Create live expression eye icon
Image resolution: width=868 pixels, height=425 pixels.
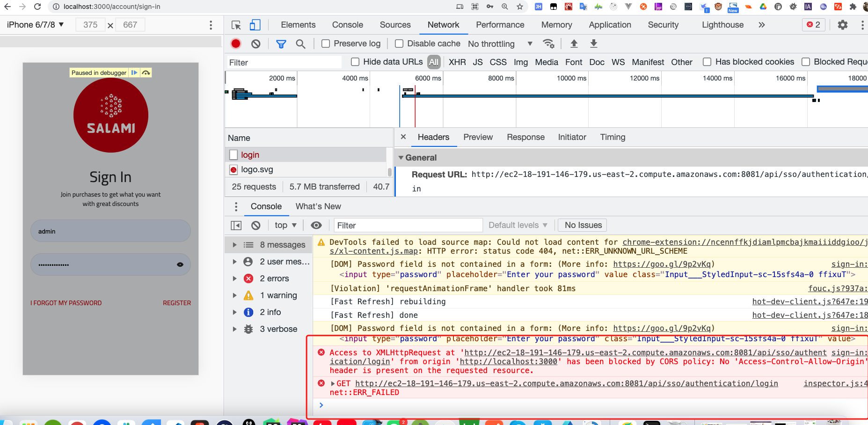[x=316, y=226]
